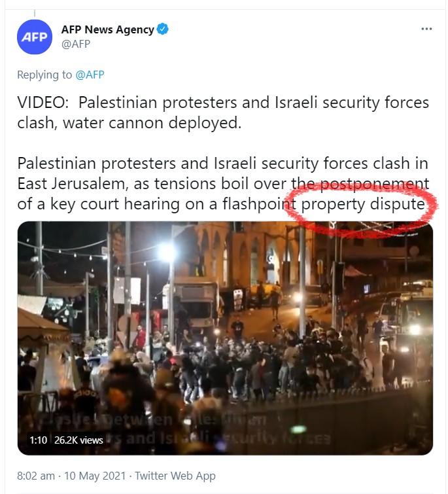This screenshot has width=448, height=494.
Task: Click the 10 May 2021 date
Action: (95, 476)
